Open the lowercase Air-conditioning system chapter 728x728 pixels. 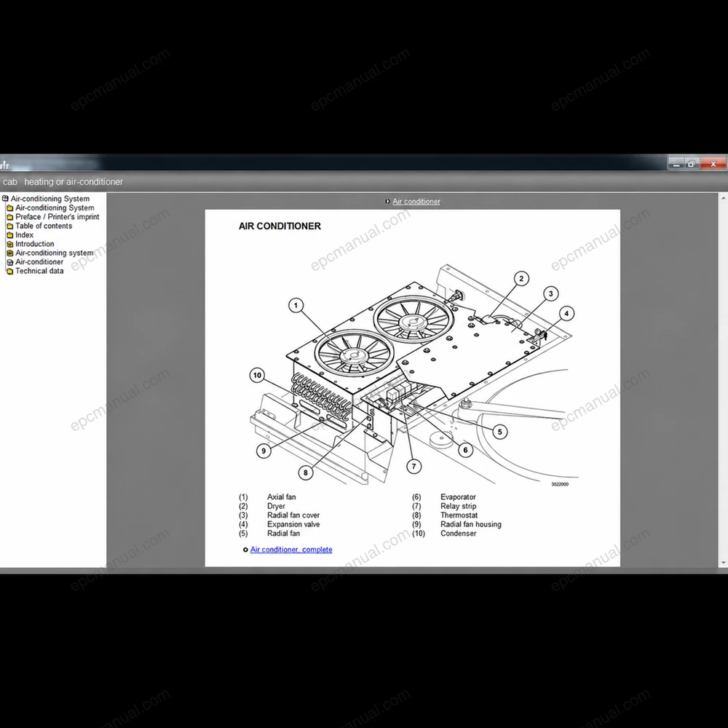[x=55, y=253]
